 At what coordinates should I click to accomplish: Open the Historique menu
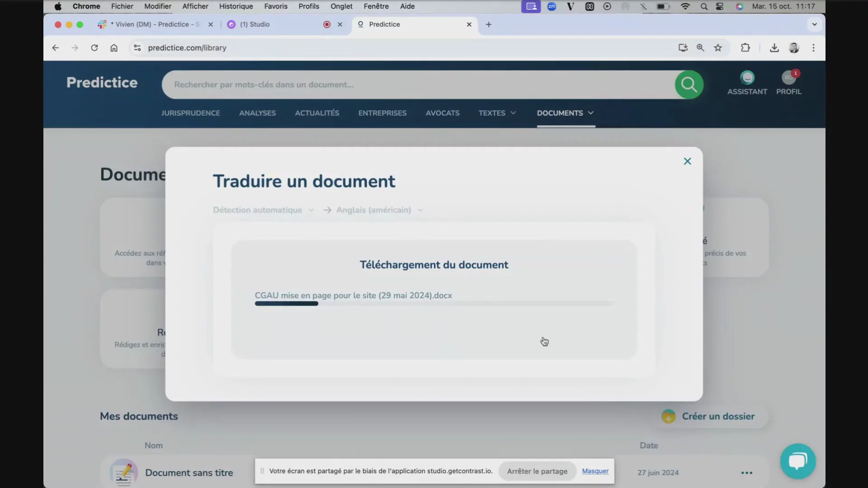click(236, 6)
